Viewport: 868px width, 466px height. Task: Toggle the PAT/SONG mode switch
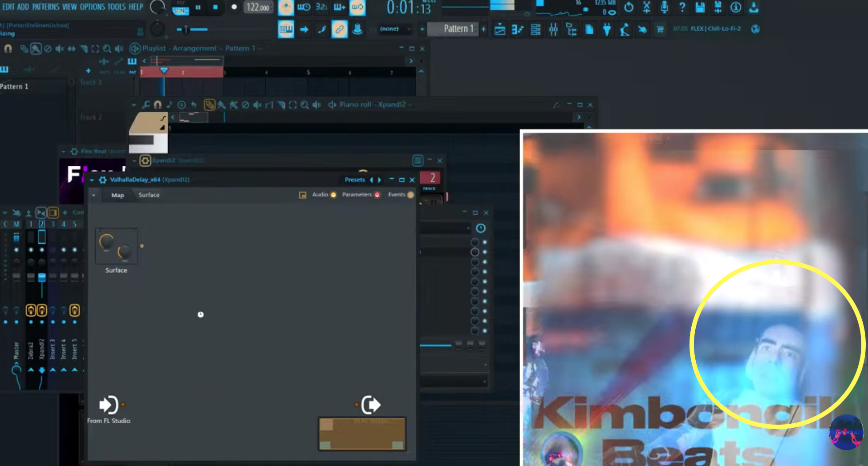click(x=180, y=8)
